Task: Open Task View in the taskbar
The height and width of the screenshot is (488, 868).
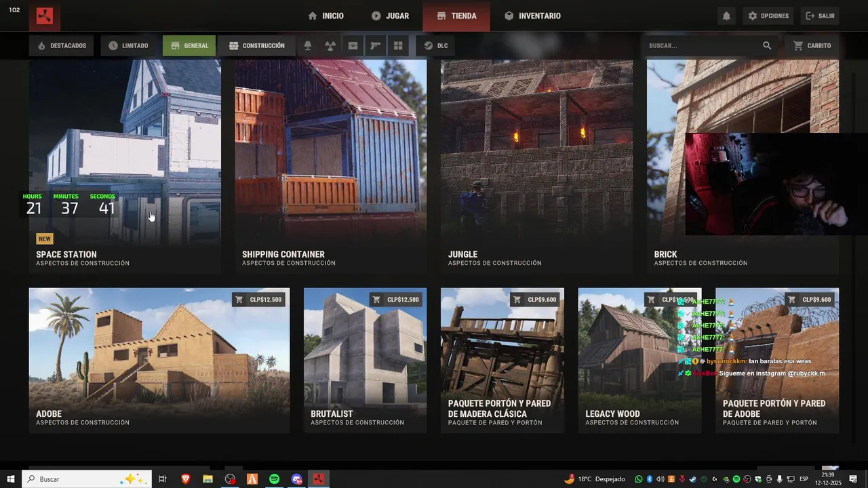Action: tap(163, 479)
